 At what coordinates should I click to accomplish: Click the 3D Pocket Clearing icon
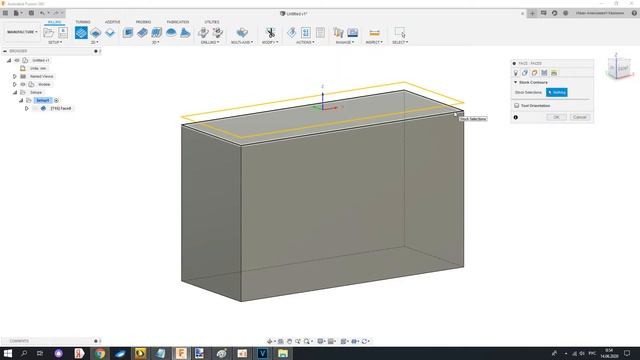click(x=142, y=33)
